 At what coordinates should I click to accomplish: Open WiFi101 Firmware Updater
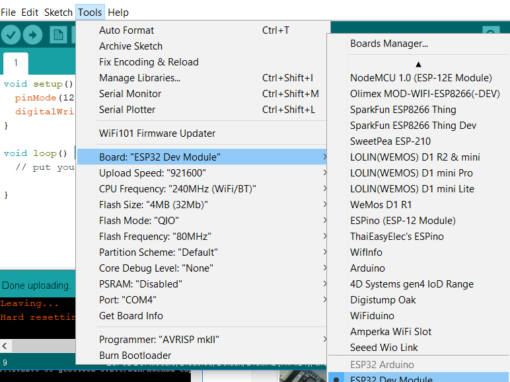202,134
